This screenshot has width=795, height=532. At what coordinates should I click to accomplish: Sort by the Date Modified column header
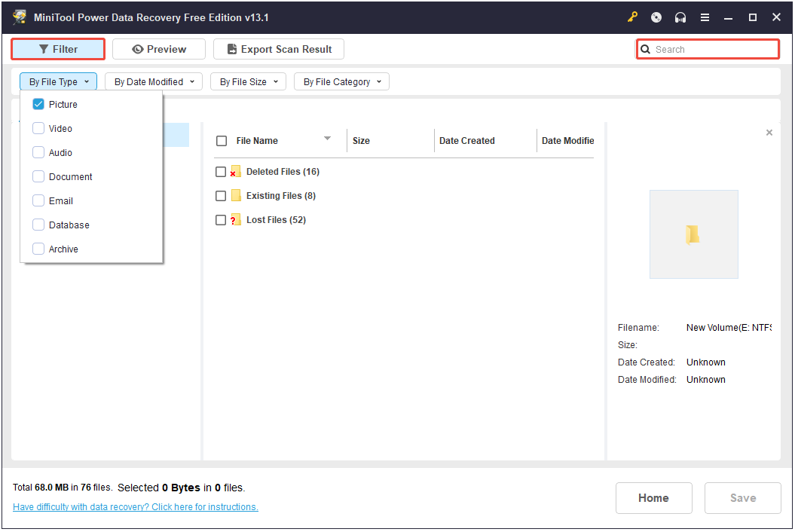coord(568,140)
